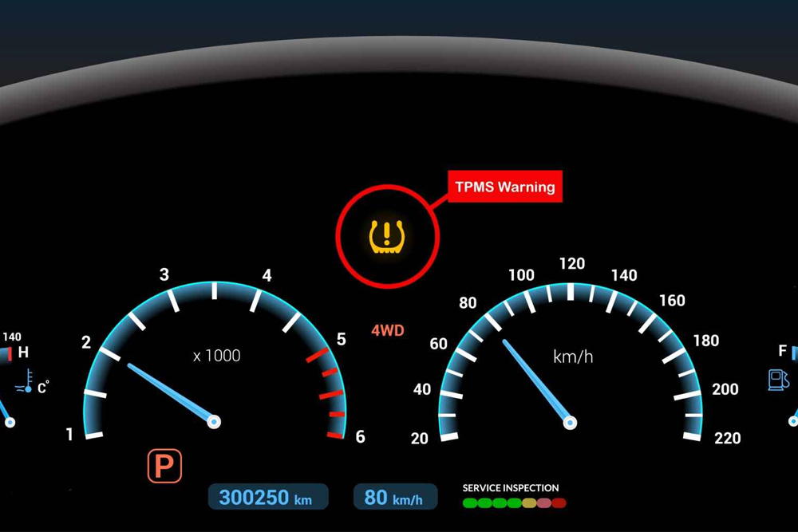Click the 120 mark on the speedometer
This screenshot has width=798, height=532.
tap(572, 264)
